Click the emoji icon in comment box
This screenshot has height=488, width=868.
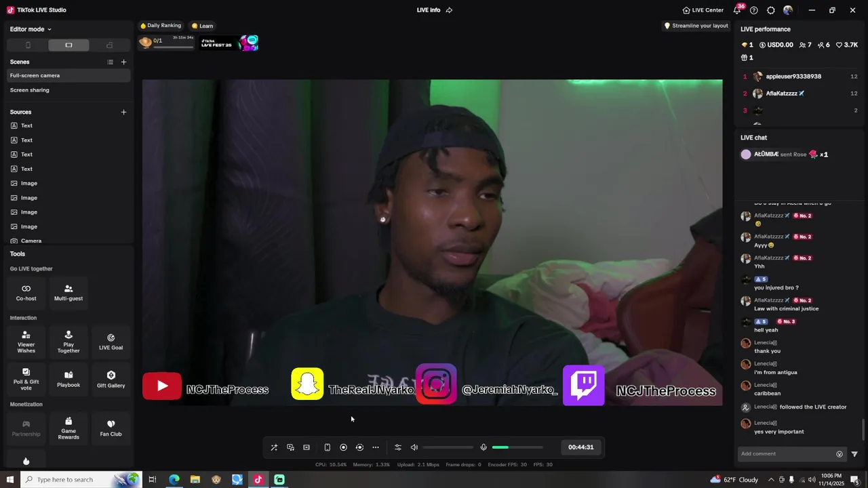pos(840,454)
